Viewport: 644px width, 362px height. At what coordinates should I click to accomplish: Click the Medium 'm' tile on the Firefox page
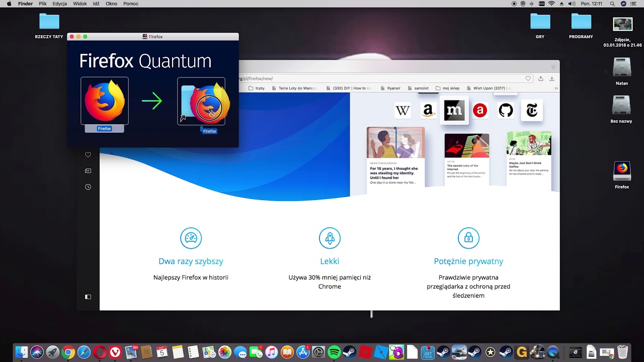[x=454, y=111]
